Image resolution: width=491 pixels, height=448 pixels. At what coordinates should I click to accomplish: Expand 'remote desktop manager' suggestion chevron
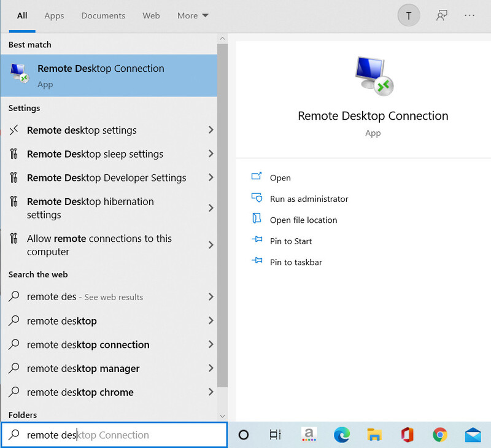(211, 368)
